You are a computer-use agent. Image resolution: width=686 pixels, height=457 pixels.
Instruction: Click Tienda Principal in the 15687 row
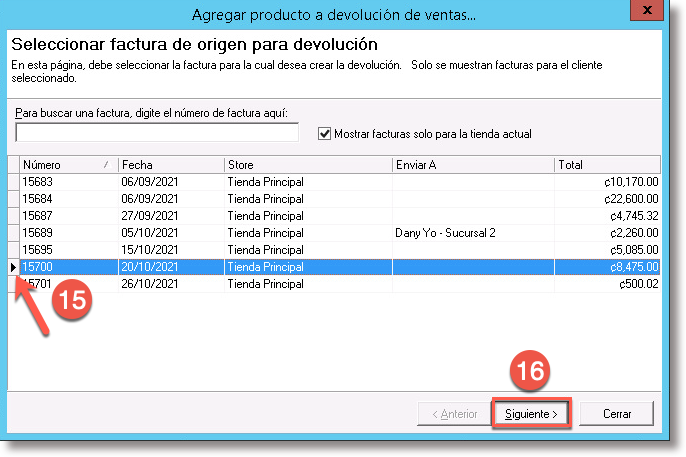[265, 216]
